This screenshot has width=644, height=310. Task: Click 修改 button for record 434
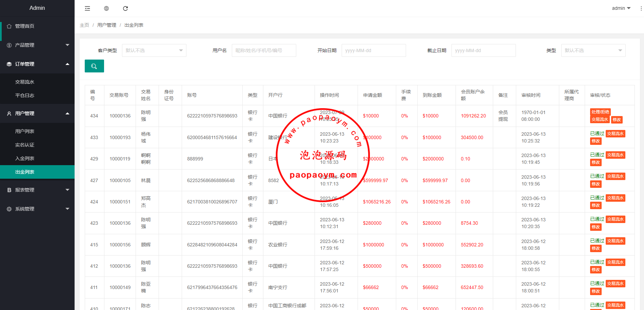(x=617, y=119)
